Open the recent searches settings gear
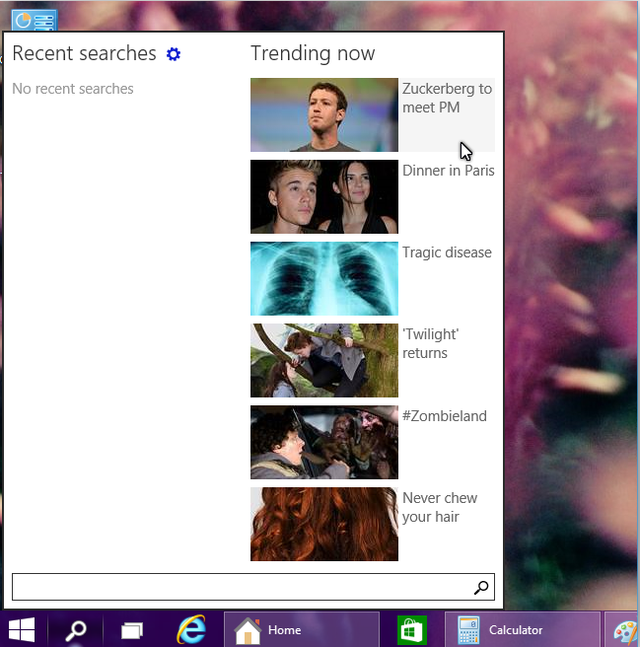 pyautogui.click(x=173, y=54)
